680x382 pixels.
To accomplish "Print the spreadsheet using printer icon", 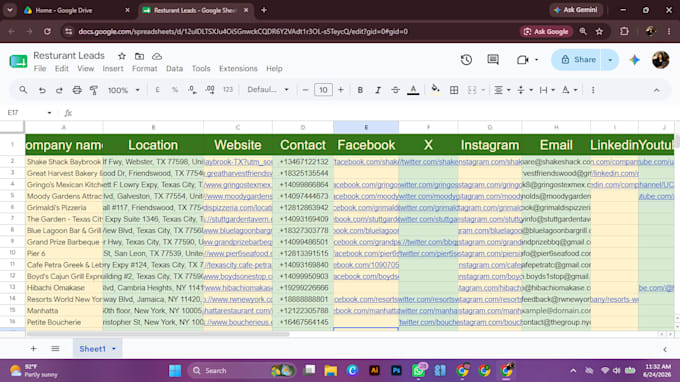I will coord(77,90).
